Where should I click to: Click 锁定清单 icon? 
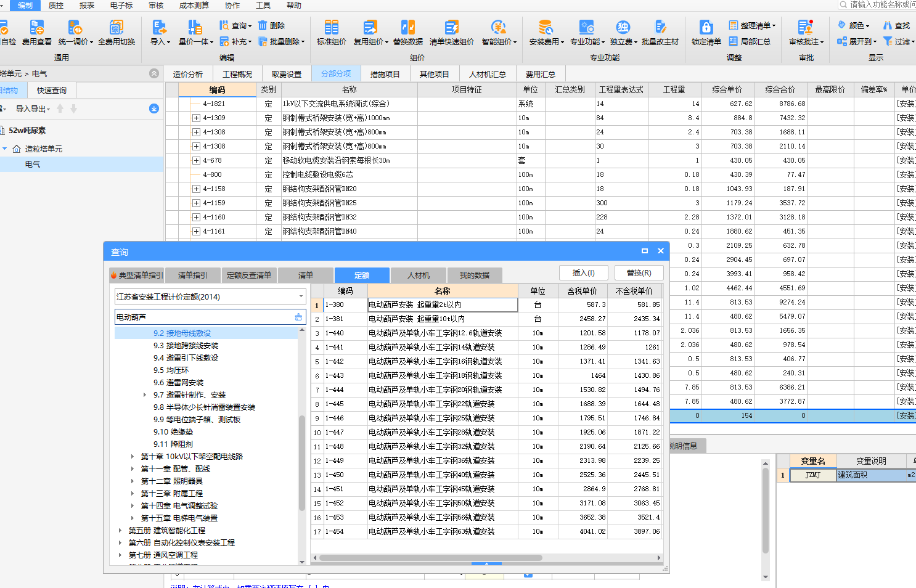(706, 33)
